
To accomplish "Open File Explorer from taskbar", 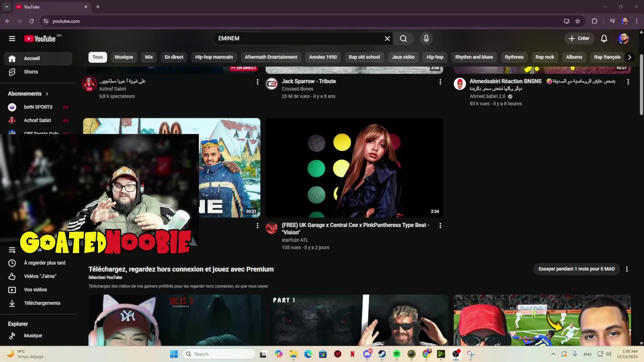I will (293, 354).
